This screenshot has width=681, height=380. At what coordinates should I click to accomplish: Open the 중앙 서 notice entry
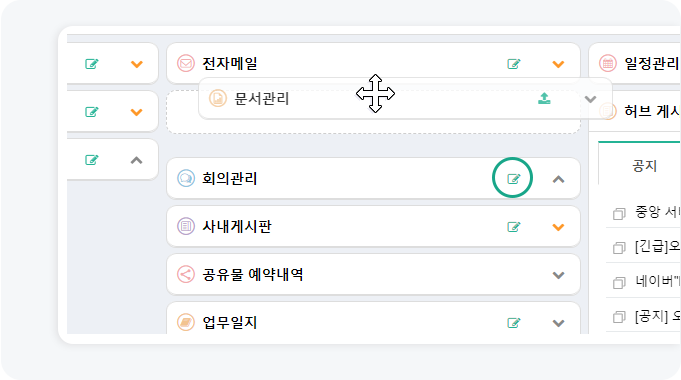(x=657, y=212)
